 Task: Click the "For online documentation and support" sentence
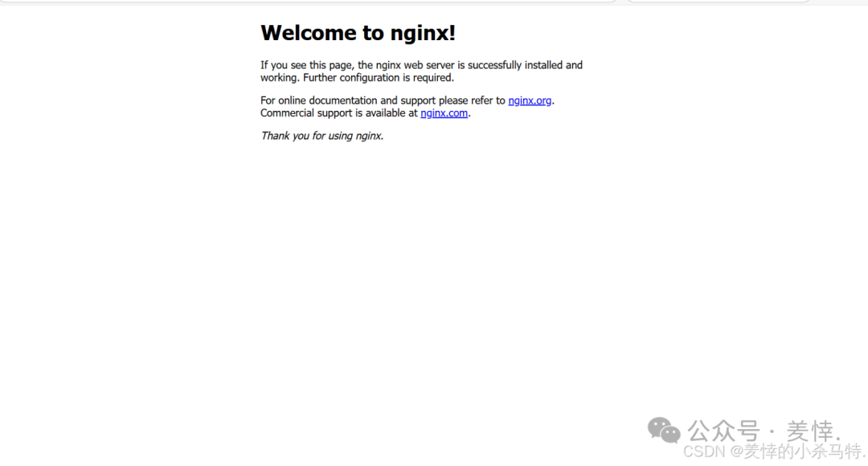coord(407,100)
